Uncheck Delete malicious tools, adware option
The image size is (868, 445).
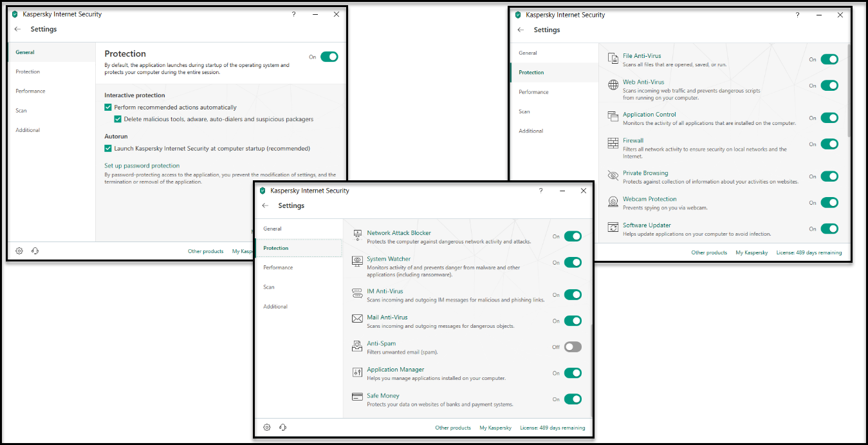[x=118, y=119]
